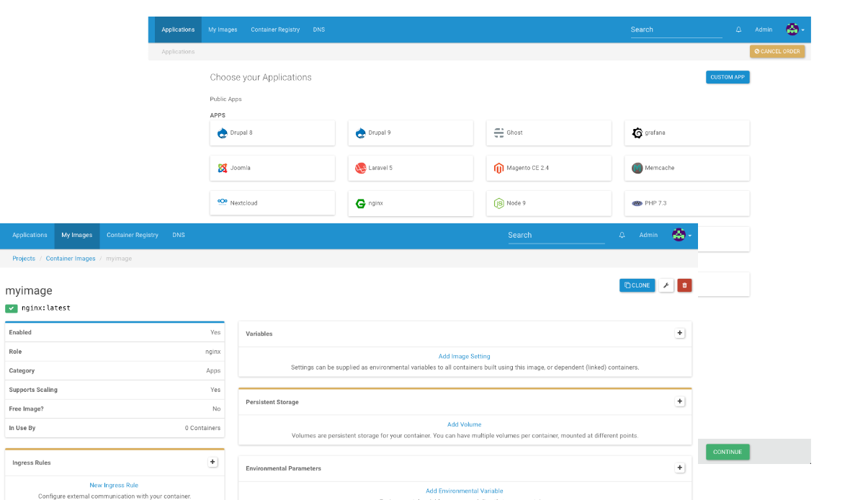Expand Persistent Storage with plus button
The height and width of the screenshot is (500, 868).
pos(679,401)
